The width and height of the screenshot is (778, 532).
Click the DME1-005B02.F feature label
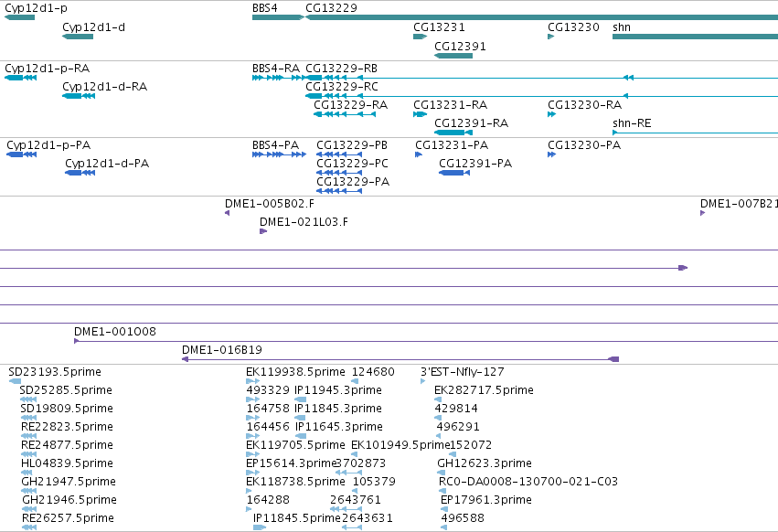(270, 204)
